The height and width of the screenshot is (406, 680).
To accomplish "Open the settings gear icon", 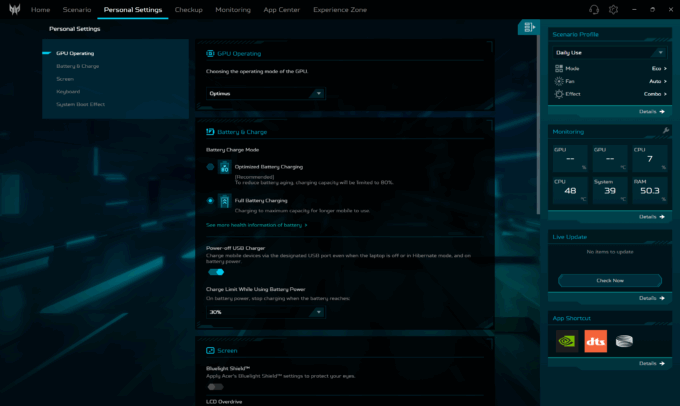I will [x=613, y=10].
